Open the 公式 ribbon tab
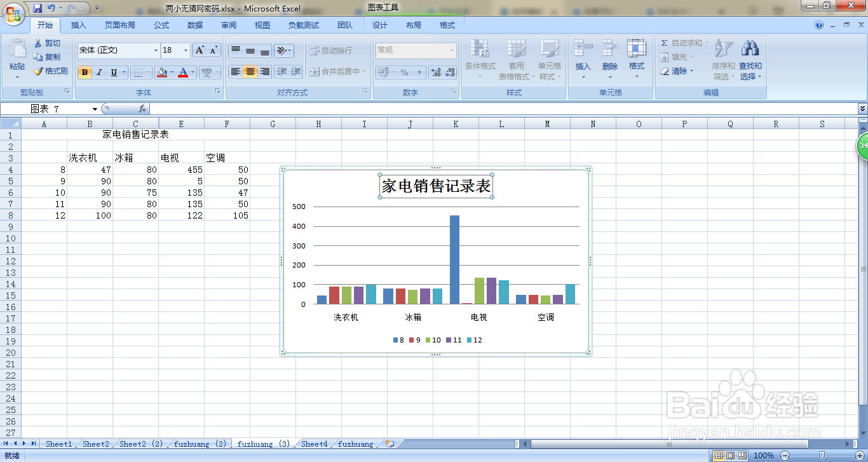 tap(161, 25)
